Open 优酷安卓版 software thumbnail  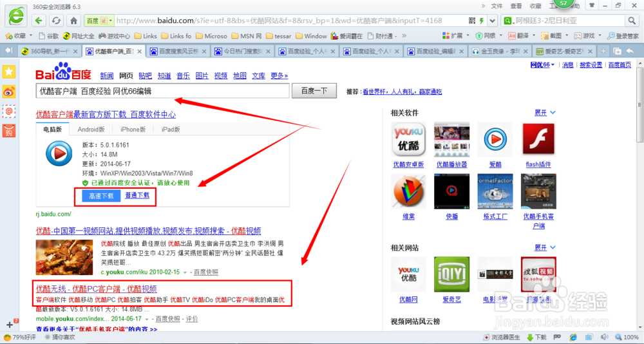pos(408,140)
